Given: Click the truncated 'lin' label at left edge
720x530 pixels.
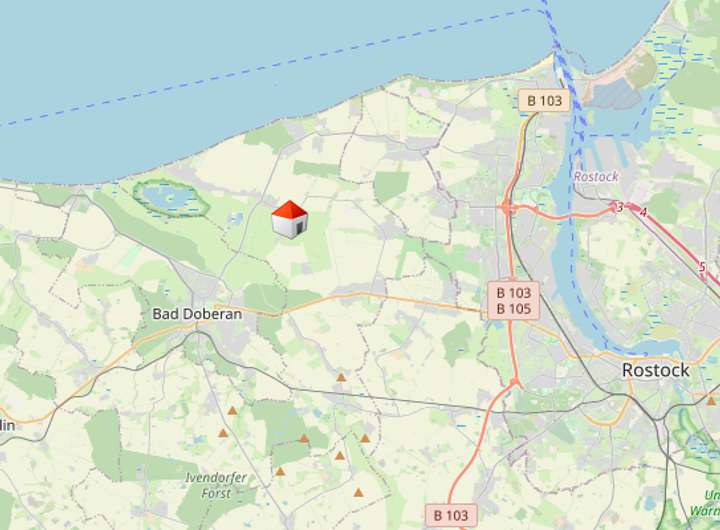Looking at the screenshot, I should pyautogui.click(x=7, y=426).
